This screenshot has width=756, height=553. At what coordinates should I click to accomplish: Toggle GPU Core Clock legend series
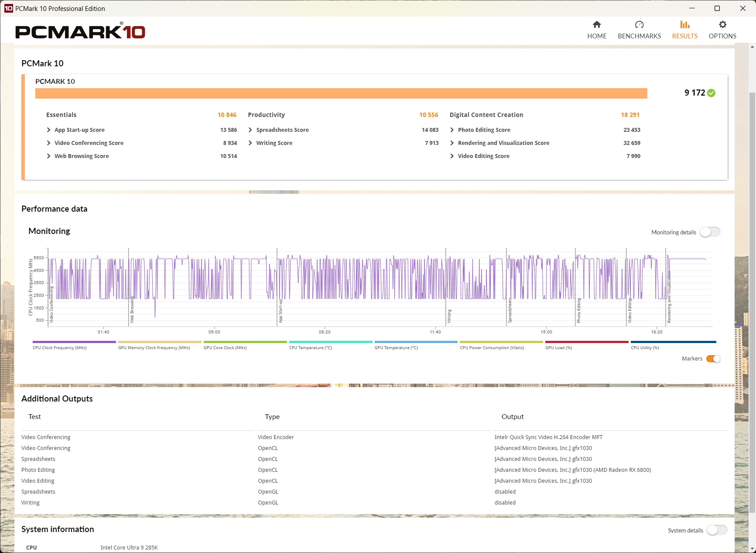click(245, 345)
